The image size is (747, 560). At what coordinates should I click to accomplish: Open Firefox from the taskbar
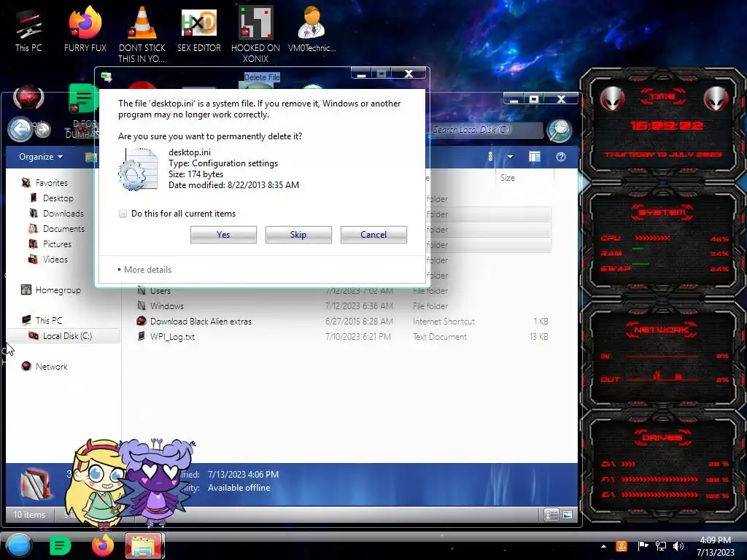(x=103, y=545)
